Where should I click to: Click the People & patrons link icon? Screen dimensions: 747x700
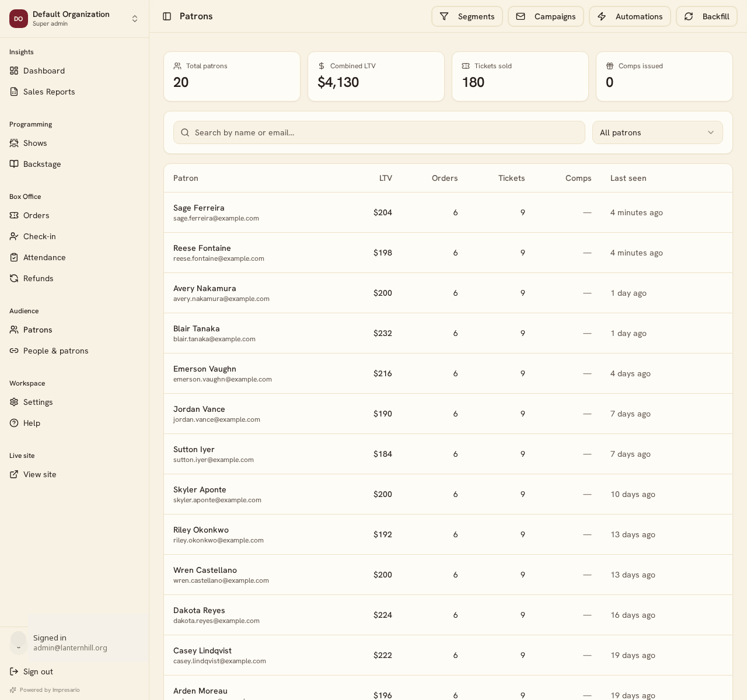[14, 351]
